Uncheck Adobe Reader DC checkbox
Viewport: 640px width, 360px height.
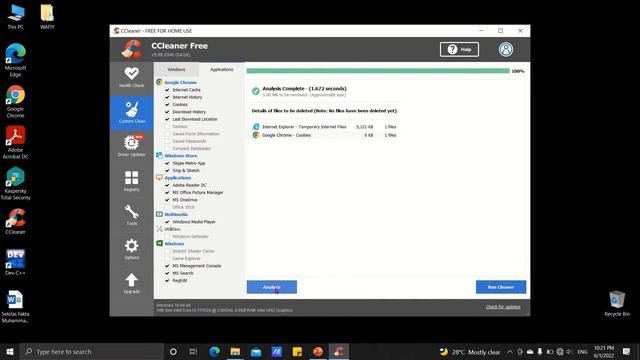click(167, 185)
